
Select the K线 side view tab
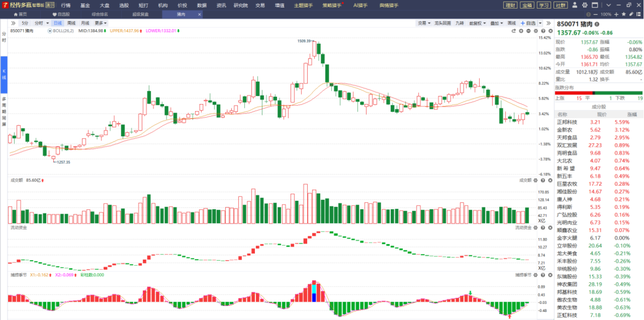4,74
